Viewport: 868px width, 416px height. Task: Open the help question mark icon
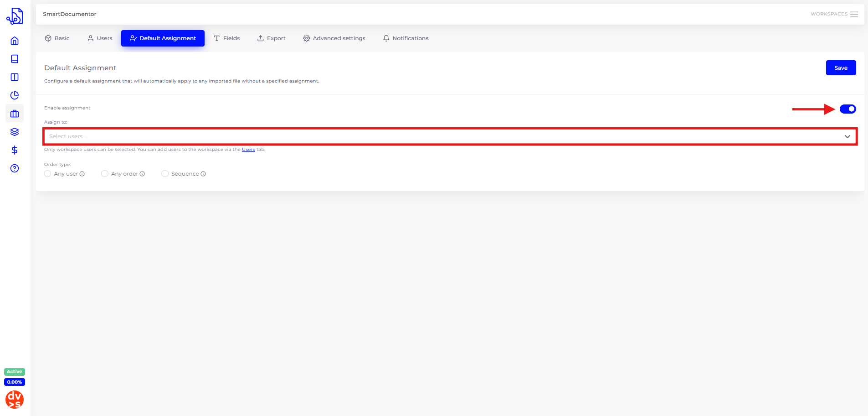point(15,168)
